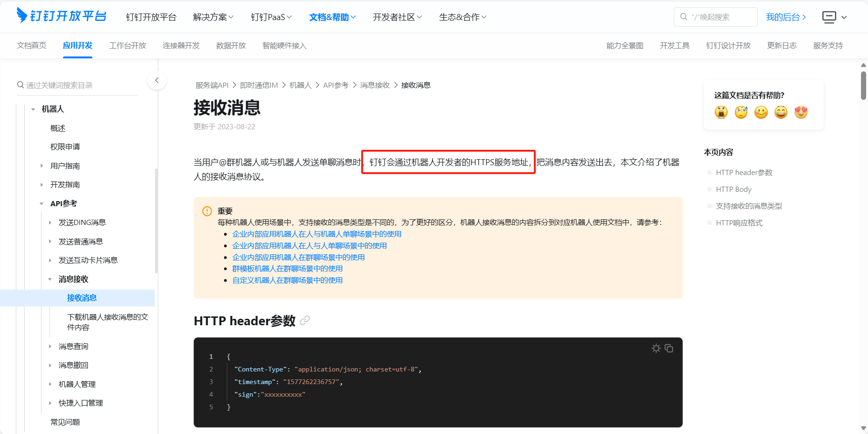This screenshot has height=434, width=868.
Task: Expand the 开发指南 tree node
Action: [x=42, y=185]
